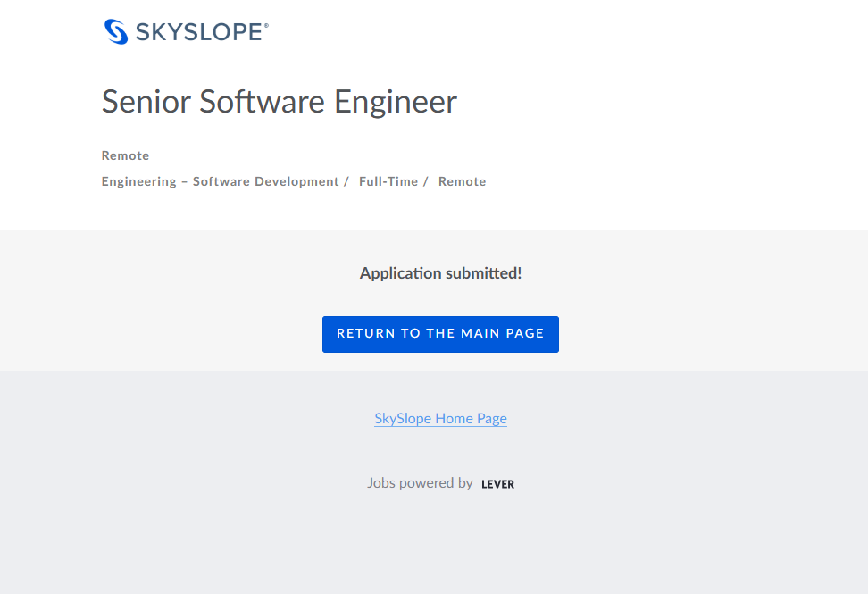
Task: Click the registered trademark symbol beside SkySlope
Action: click(266, 26)
